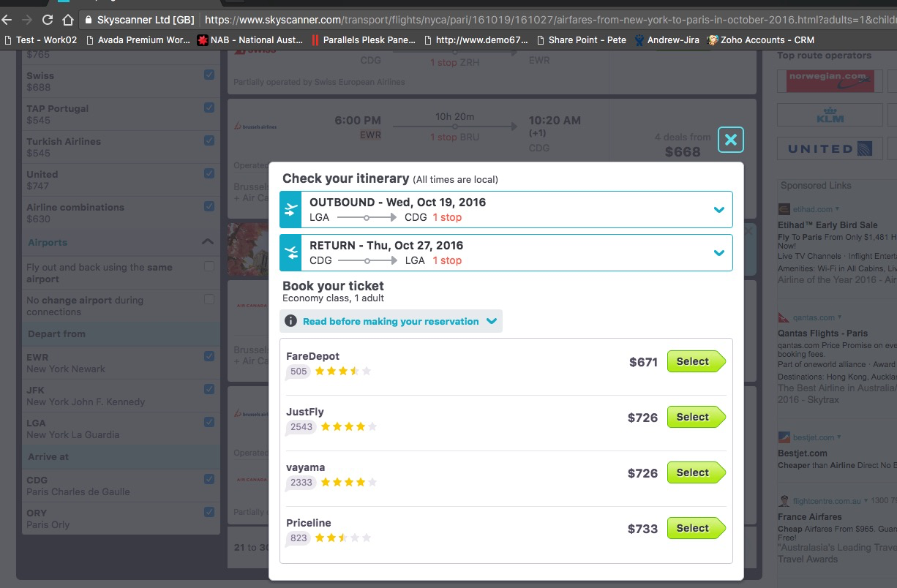Expand Read before making your reservation
Viewport: 897px width, 588px height.
click(x=391, y=321)
